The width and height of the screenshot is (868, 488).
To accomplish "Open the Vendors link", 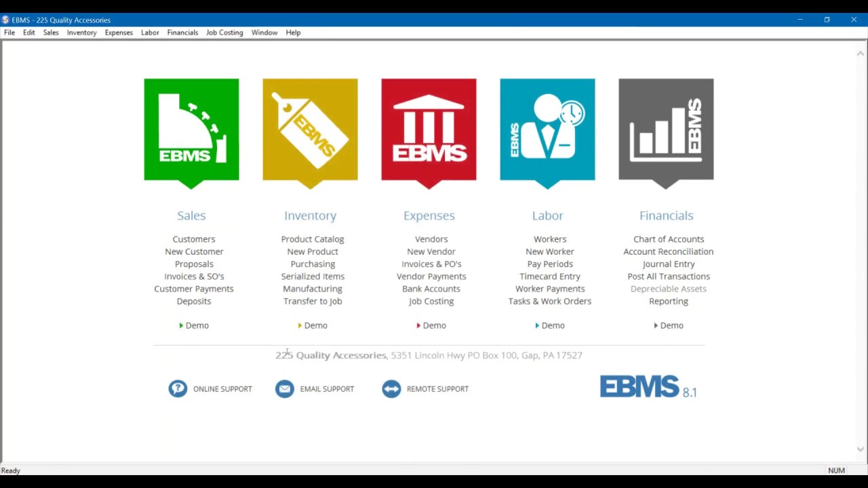I will click(x=431, y=239).
